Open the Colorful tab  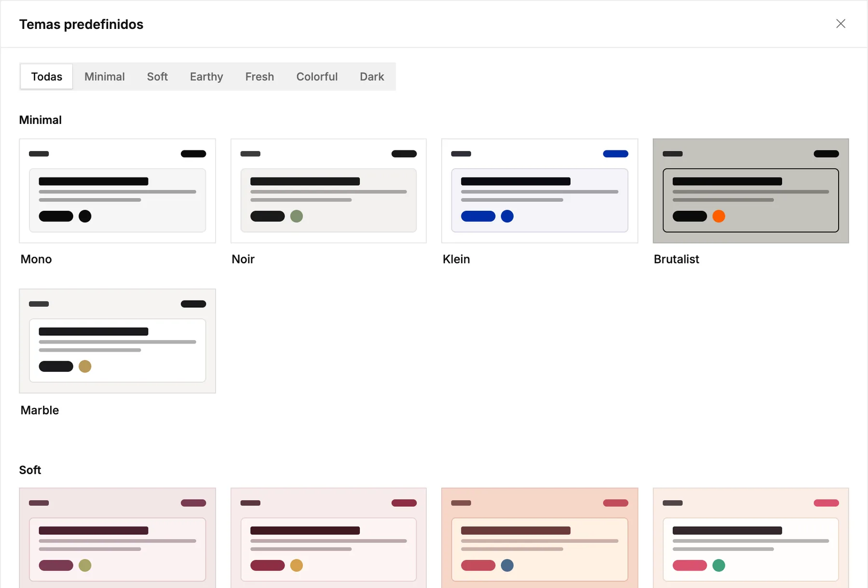point(317,77)
